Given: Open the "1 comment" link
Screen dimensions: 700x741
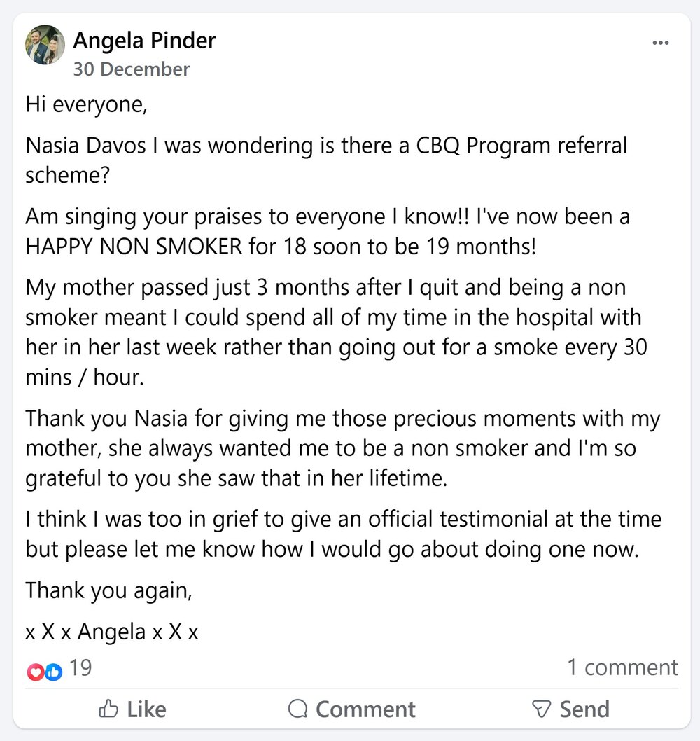Looking at the screenshot, I should (x=622, y=667).
